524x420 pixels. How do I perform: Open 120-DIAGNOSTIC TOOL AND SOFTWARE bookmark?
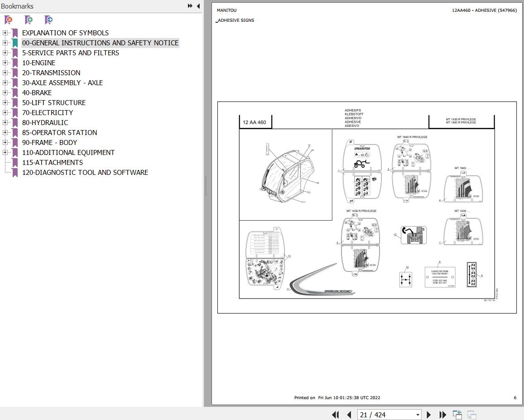click(x=85, y=173)
